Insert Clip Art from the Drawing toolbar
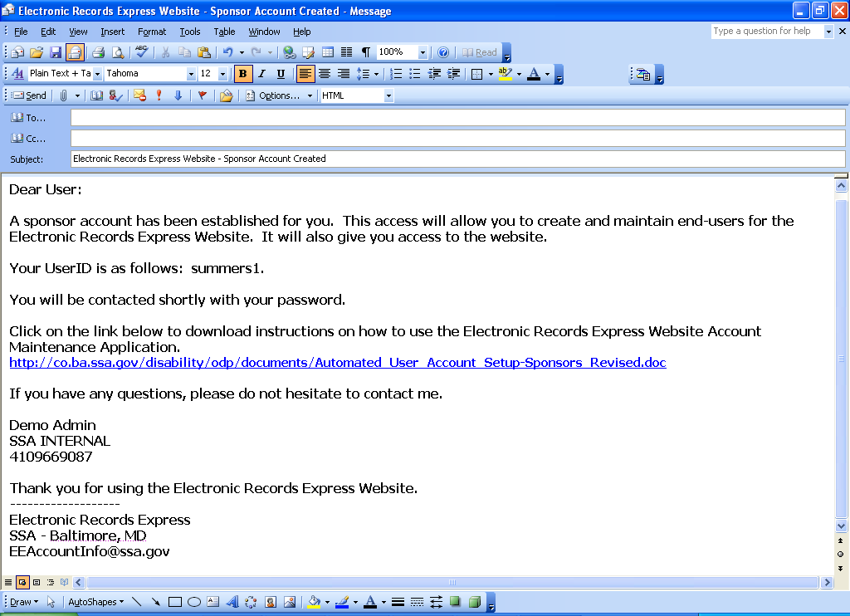 click(270, 602)
